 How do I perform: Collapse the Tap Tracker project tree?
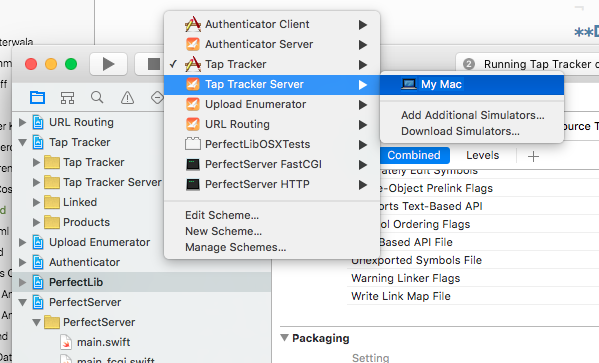[x=23, y=143]
